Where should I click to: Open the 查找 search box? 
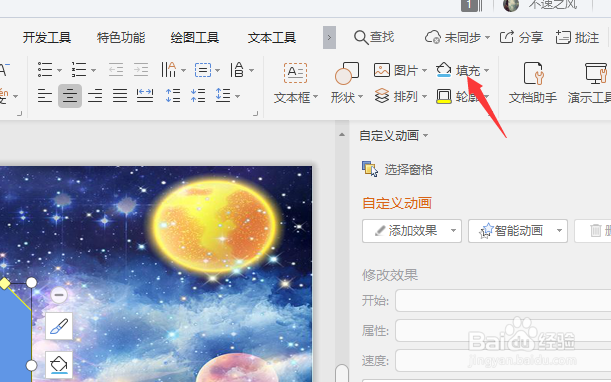click(374, 37)
